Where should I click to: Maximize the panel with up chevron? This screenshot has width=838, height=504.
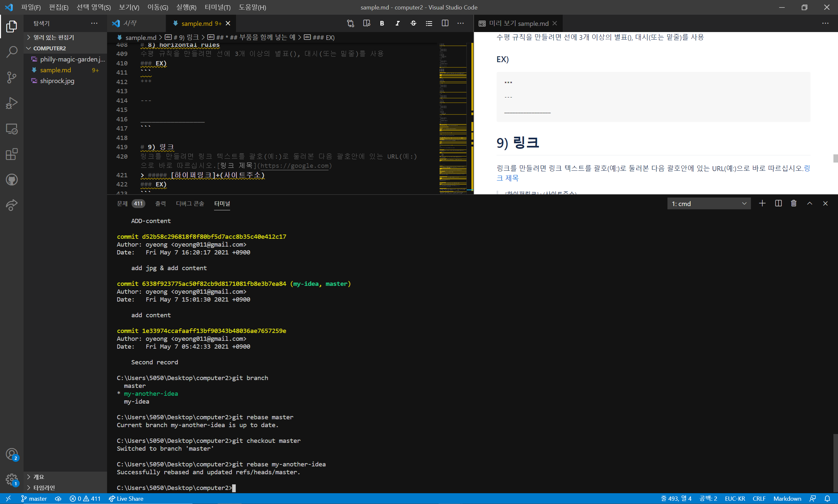coord(810,203)
